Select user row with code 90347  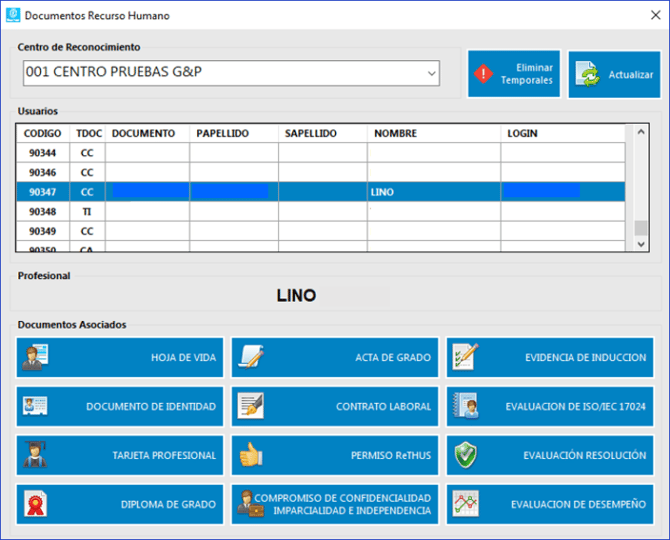coord(321,192)
